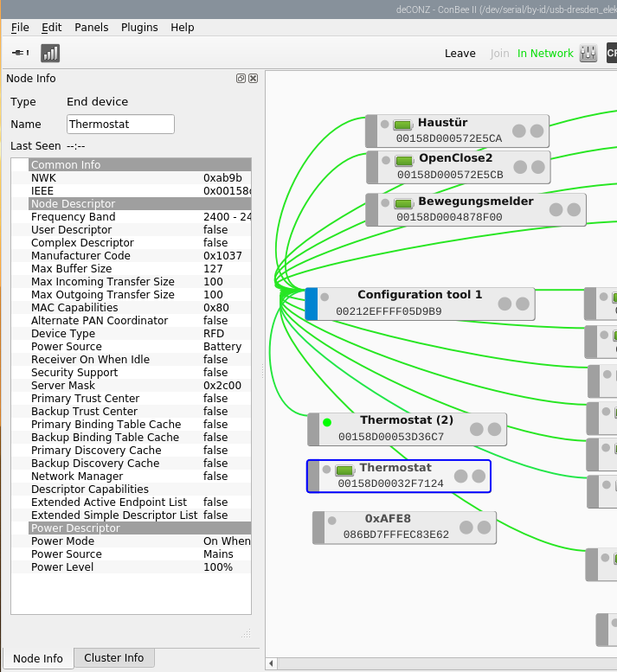This screenshot has width=617, height=672.
Task: Select the Power Descriptor section header
Action: (x=140, y=528)
